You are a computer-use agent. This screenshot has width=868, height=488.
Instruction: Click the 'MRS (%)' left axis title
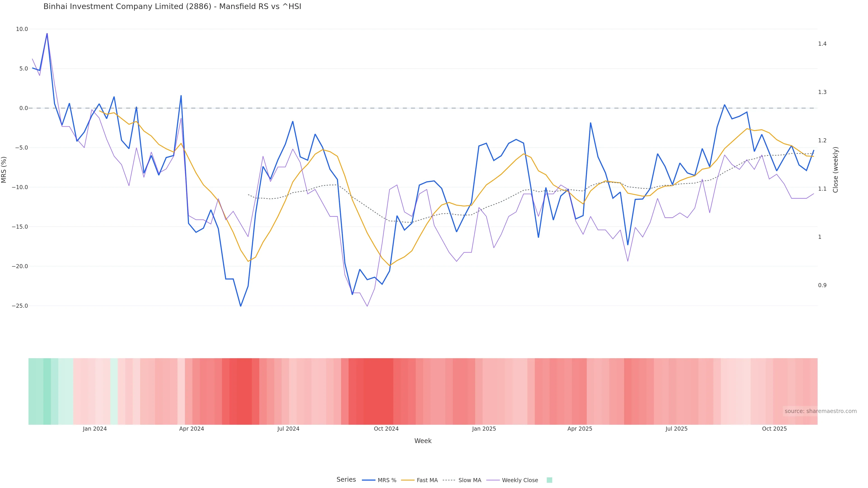(4, 170)
